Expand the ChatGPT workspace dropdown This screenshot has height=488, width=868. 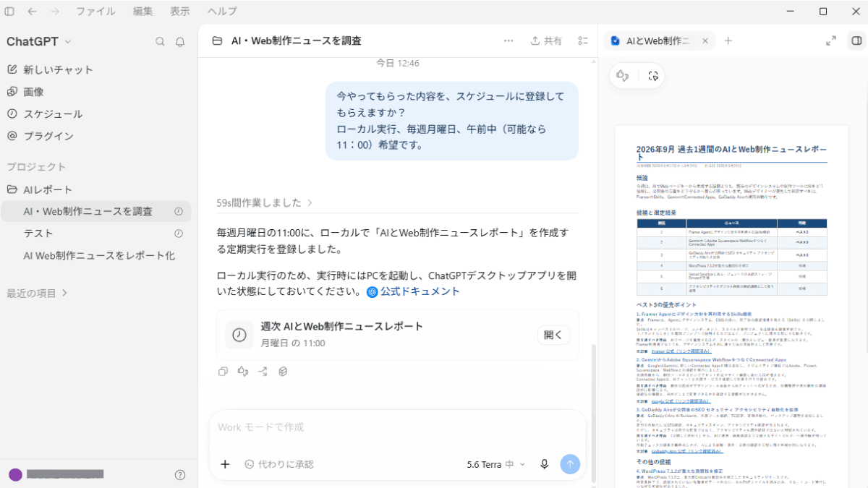[x=39, y=41]
